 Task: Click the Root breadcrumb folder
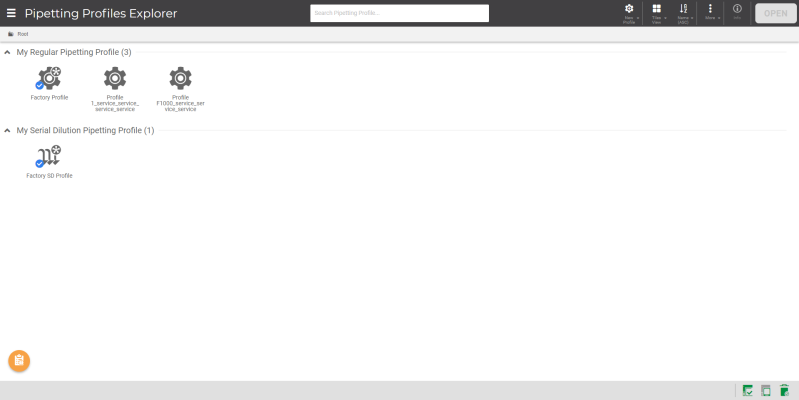click(18, 34)
